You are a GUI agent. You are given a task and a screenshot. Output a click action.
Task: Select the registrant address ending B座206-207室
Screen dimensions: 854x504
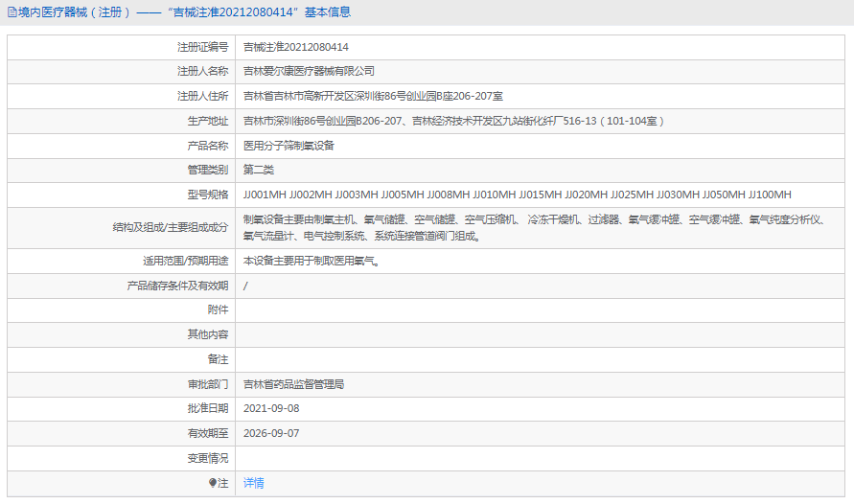373,97
